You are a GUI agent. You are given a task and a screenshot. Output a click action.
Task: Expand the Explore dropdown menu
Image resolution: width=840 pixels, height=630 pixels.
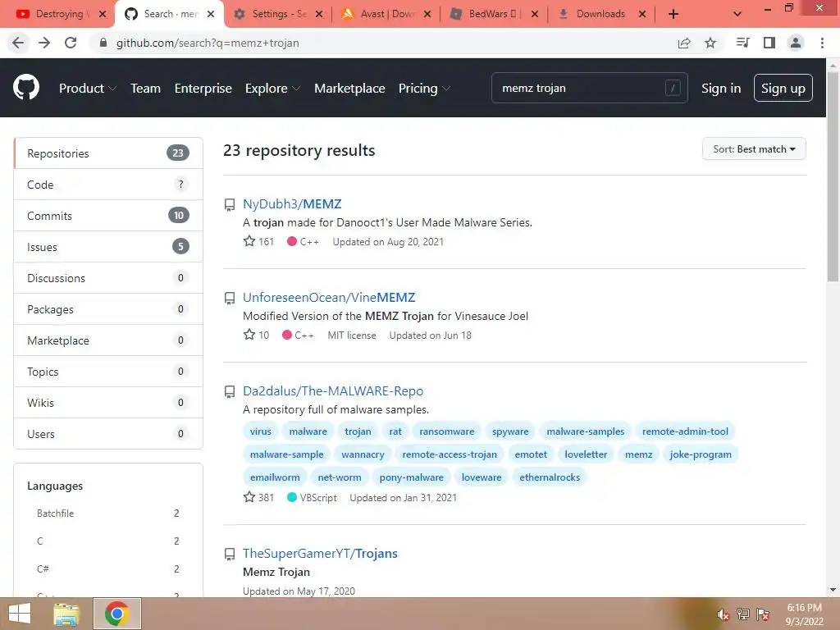tap(272, 88)
